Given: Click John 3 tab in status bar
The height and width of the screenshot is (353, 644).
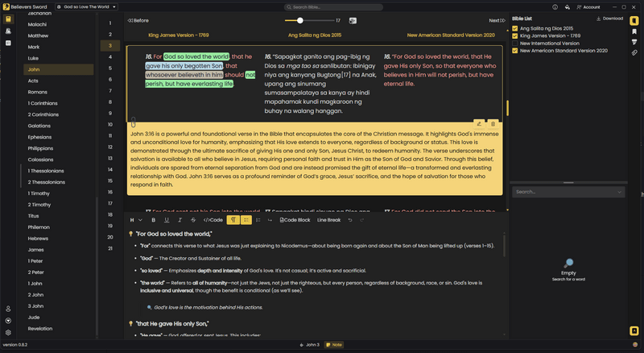Looking at the screenshot, I should pyautogui.click(x=310, y=345).
